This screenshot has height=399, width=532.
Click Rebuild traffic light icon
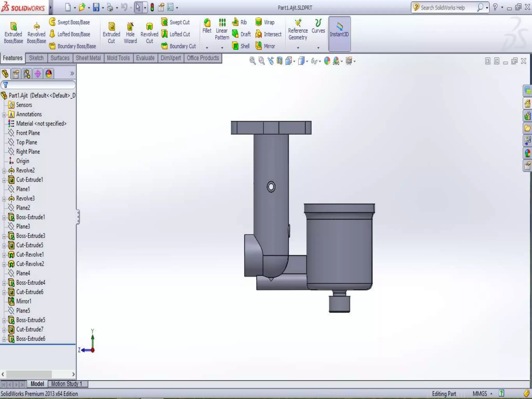152,8
